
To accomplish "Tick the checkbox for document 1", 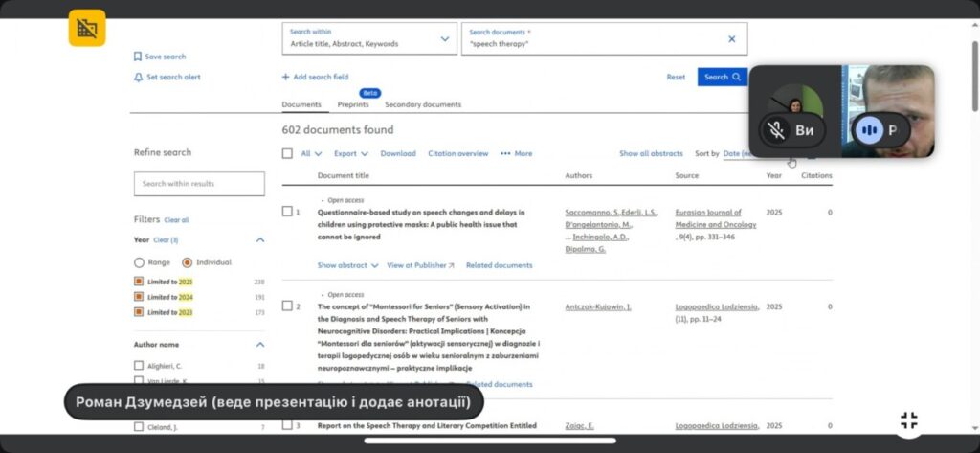I will pyautogui.click(x=287, y=212).
